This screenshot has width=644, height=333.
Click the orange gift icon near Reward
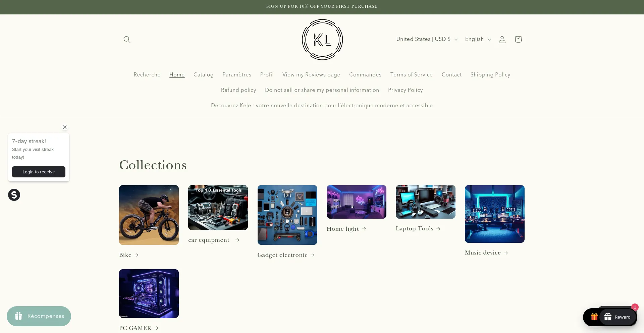(594, 317)
